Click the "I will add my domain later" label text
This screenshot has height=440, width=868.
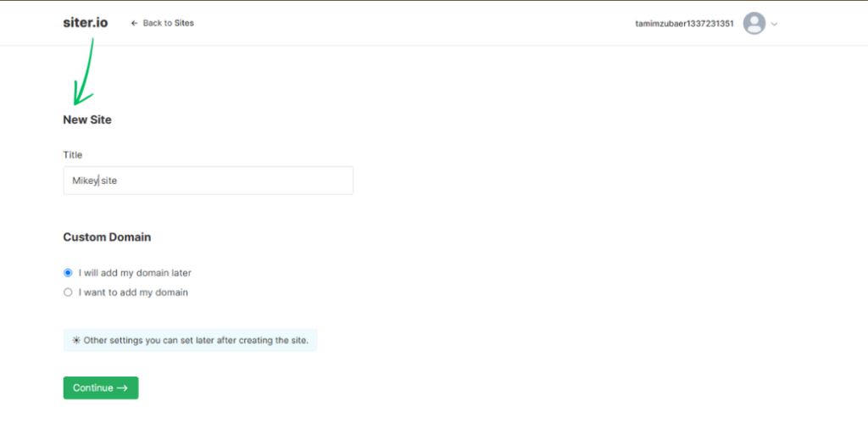(x=135, y=273)
